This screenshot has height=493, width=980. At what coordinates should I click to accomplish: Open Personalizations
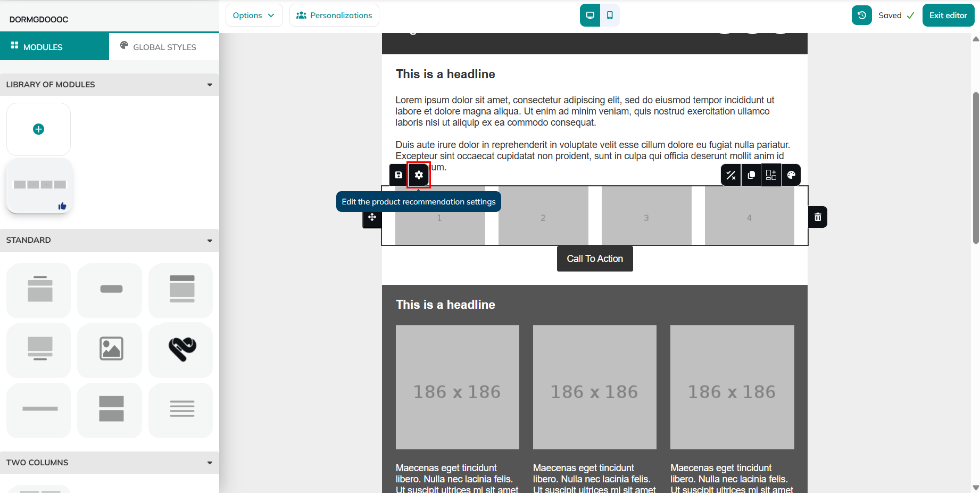tap(334, 15)
